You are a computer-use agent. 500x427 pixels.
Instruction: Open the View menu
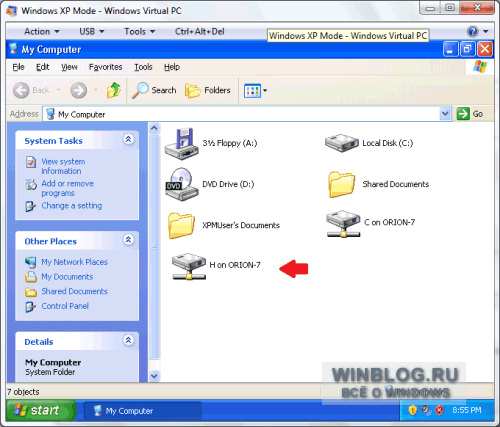(69, 67)
